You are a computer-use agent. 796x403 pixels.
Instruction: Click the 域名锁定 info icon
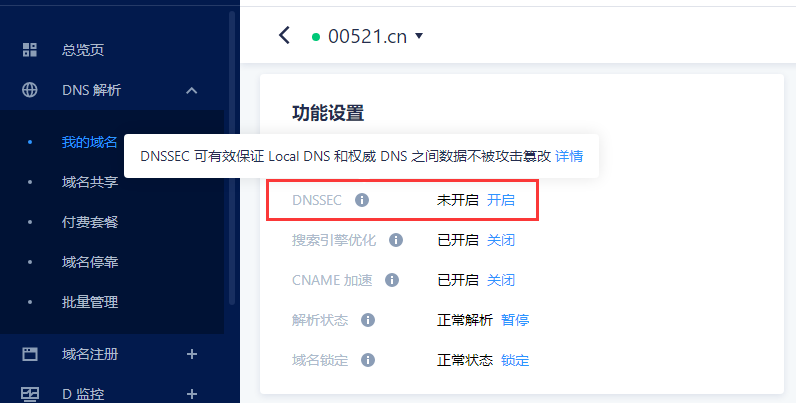368,360
